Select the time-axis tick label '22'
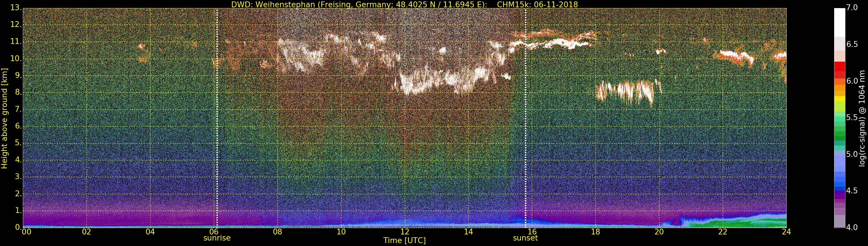Viewport: 868px width, 246px height. (723, 232)
